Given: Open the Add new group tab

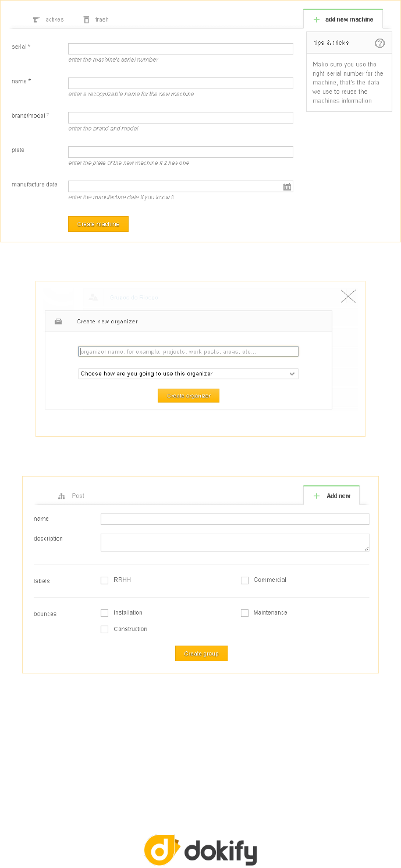Looking at the screenshot, I should (x=332, y=496).
